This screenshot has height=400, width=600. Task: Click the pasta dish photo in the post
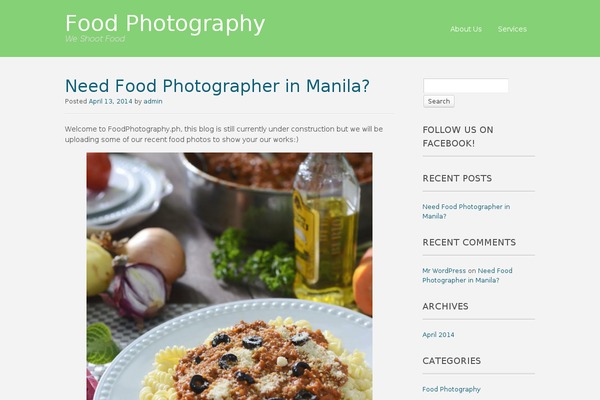pyautogui.click(x=229, y=276)
